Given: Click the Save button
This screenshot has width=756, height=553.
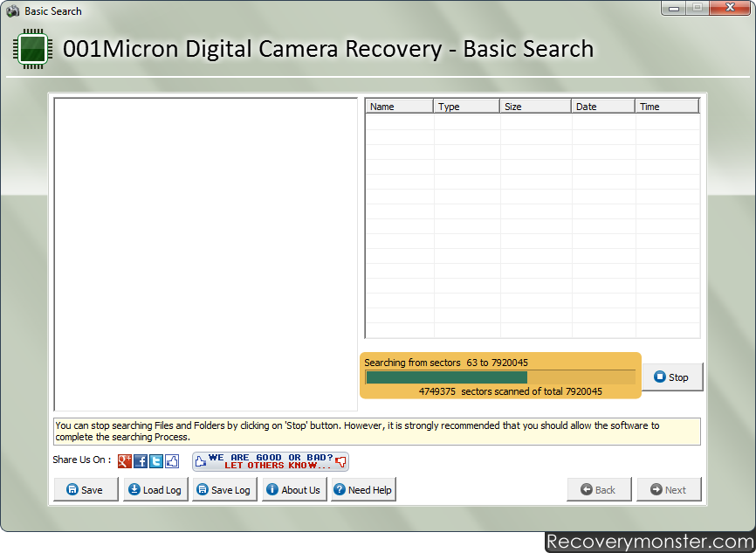Looking at the screenshot, I should (86, 490).
